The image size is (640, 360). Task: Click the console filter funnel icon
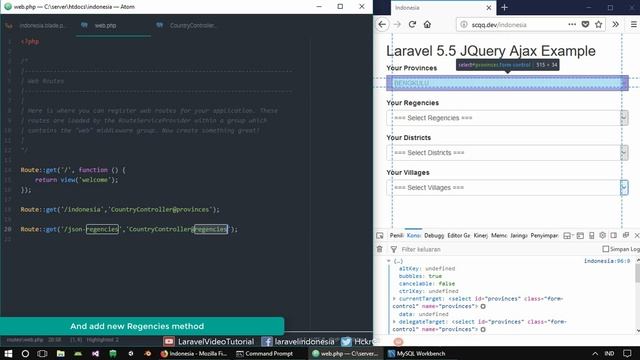tap(393, 249)
